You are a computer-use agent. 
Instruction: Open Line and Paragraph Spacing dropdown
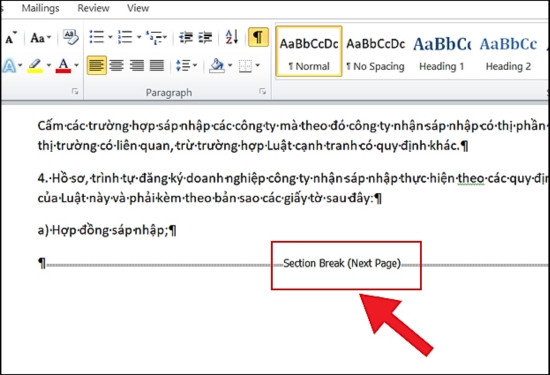coord(186,65)
